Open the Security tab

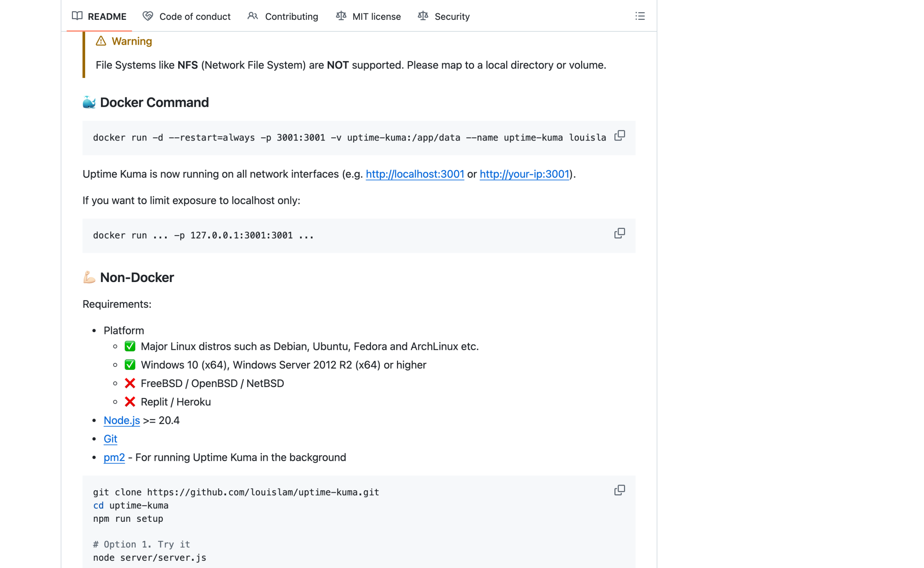[444, 16]
